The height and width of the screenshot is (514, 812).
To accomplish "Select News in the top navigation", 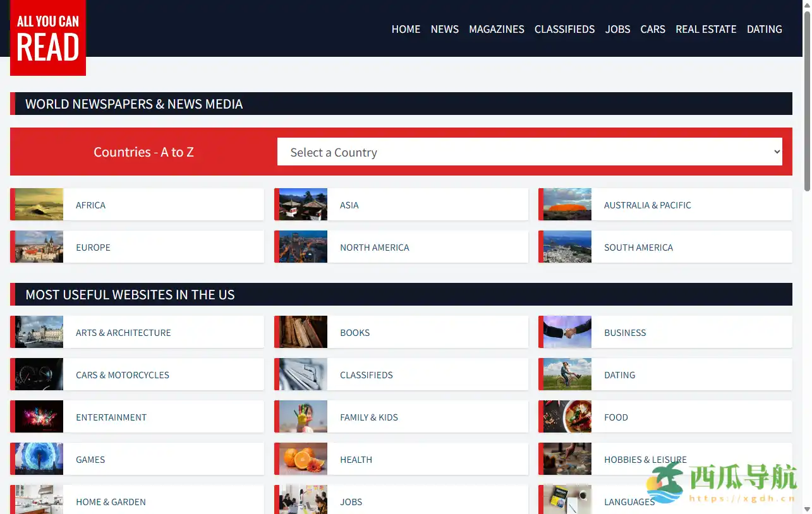I will (x=444, y=29).
